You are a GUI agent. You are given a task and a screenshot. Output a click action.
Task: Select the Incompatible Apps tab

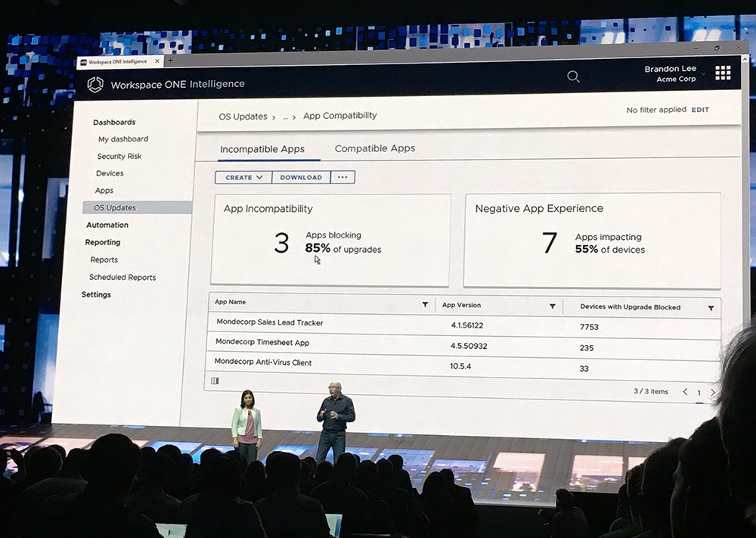265,149
